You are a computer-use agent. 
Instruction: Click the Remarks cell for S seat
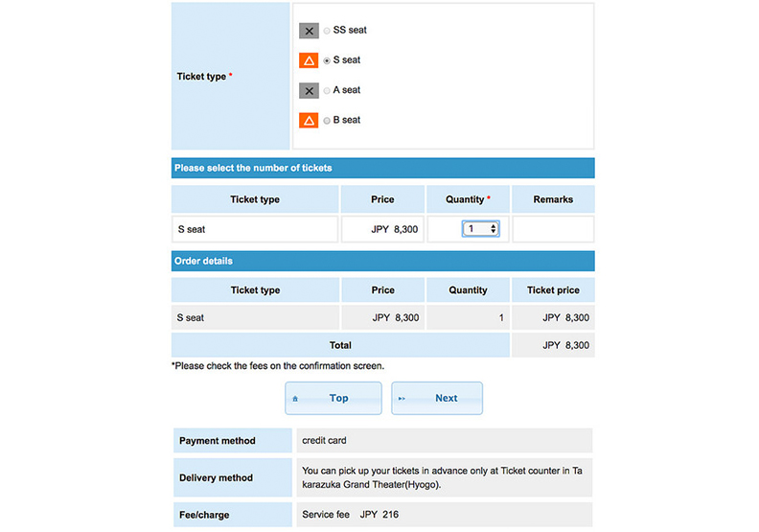coord(553,229)
